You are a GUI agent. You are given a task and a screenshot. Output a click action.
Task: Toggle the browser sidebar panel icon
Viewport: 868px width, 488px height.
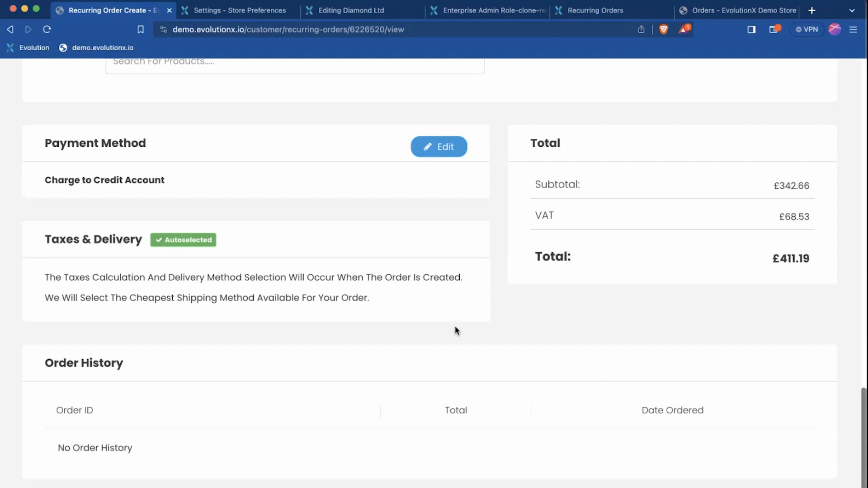coord(751,29)
